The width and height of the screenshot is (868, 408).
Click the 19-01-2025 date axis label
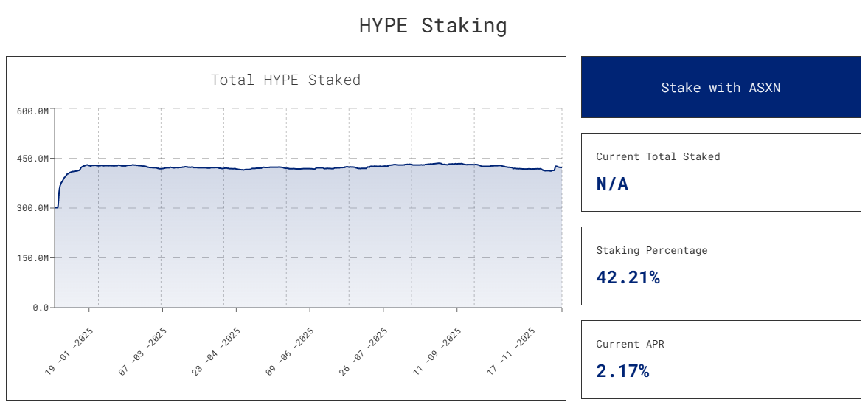pyautogui.click(x=69, y=352)
